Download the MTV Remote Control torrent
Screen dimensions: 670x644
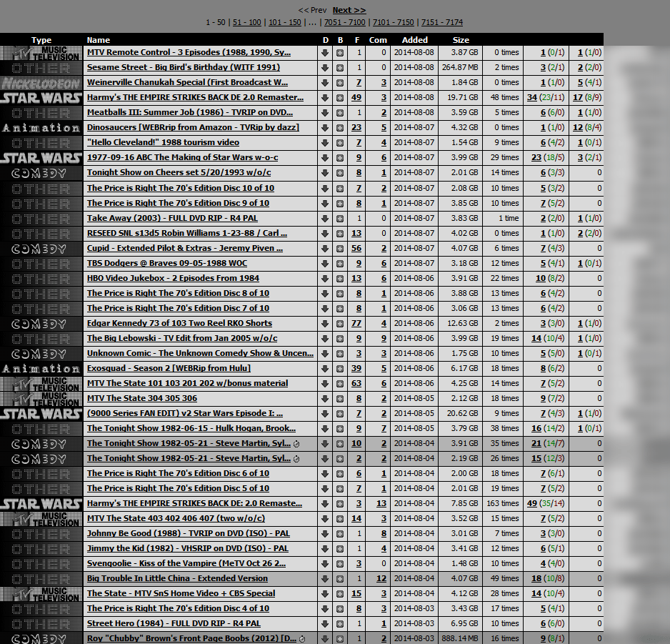(x=325, y=53)
